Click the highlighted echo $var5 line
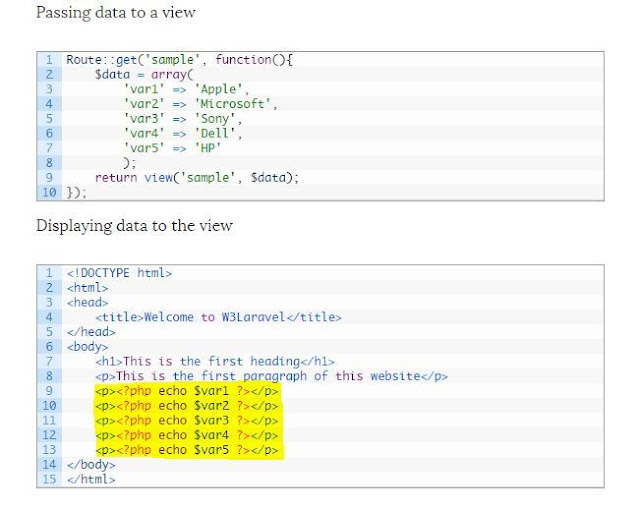The width and height of the screenshot is (640, 510). click(x=187, y=450)
